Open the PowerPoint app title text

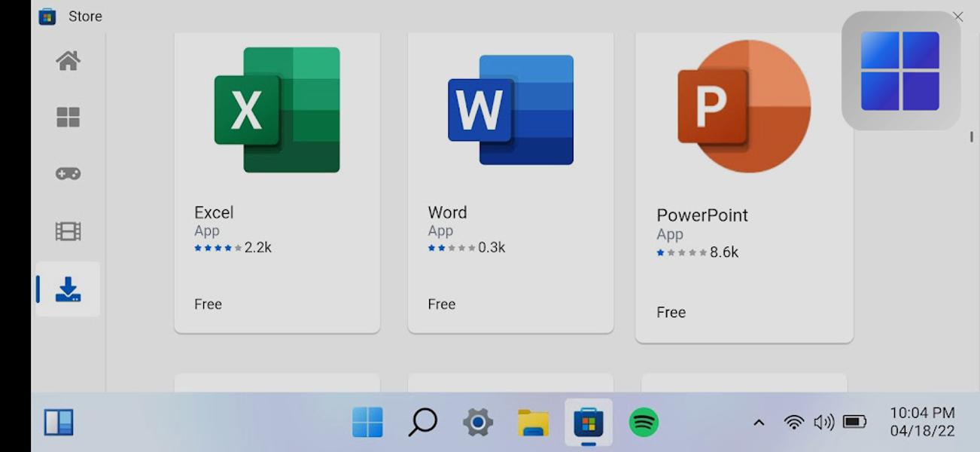(702, 215)
